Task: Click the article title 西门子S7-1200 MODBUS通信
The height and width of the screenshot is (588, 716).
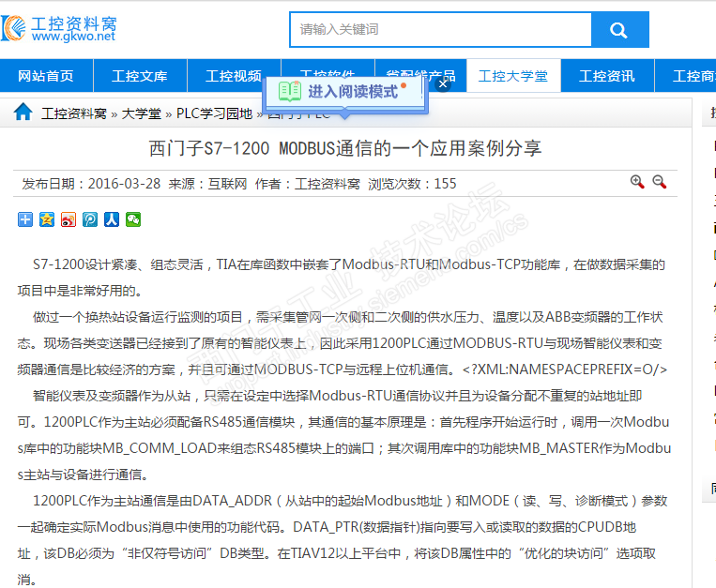Action: (345, 149)
